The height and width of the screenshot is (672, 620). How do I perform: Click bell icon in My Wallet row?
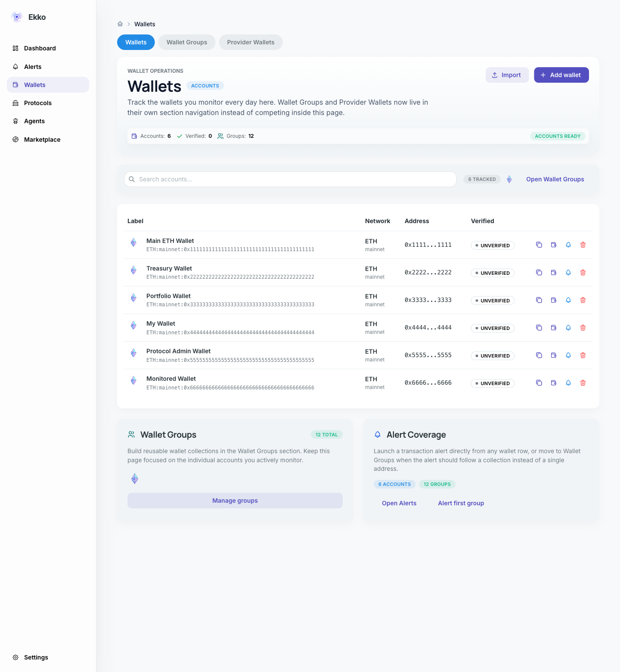568,327
